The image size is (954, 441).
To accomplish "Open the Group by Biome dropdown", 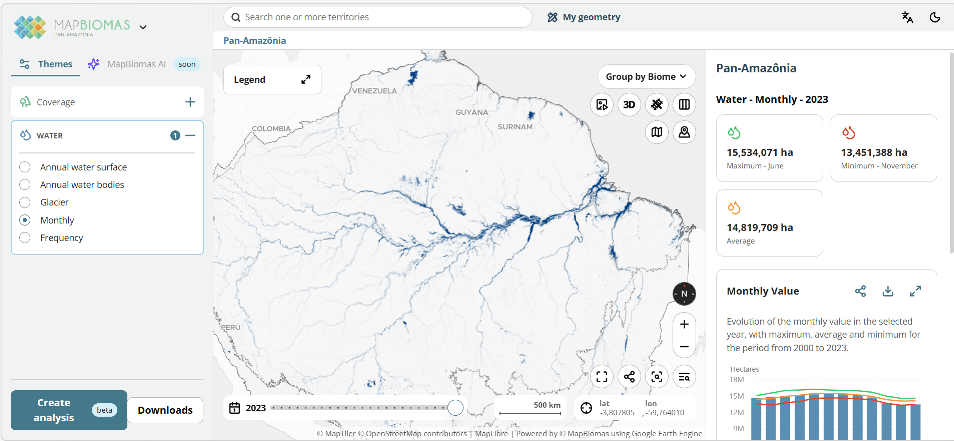I will 648,76.
